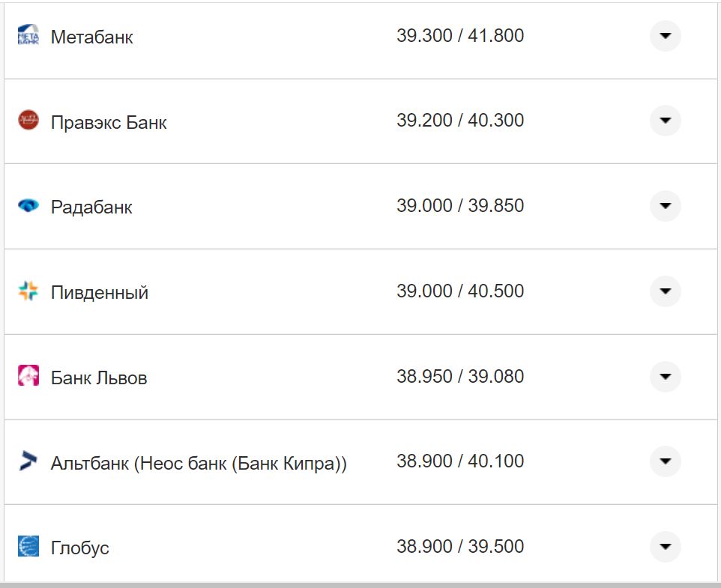
Task: Open the Альтбанк (Неос банк) name link
Action: pyautogui.click(x=199, y=463)
